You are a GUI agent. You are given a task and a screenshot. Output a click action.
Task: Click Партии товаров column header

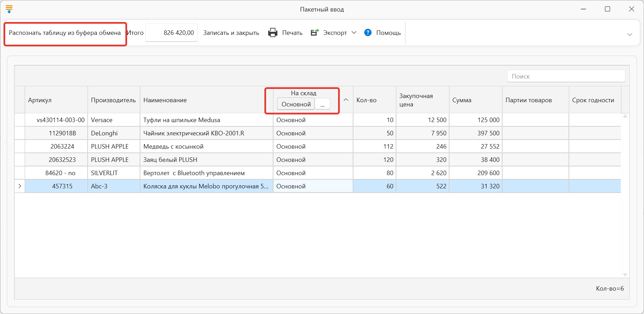pos(535,100)
